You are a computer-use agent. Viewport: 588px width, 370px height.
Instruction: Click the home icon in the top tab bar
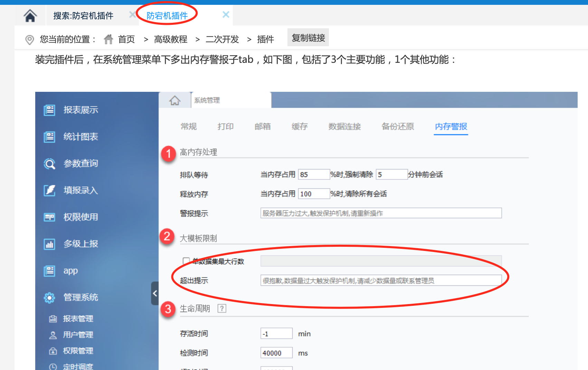coord(30,16)
